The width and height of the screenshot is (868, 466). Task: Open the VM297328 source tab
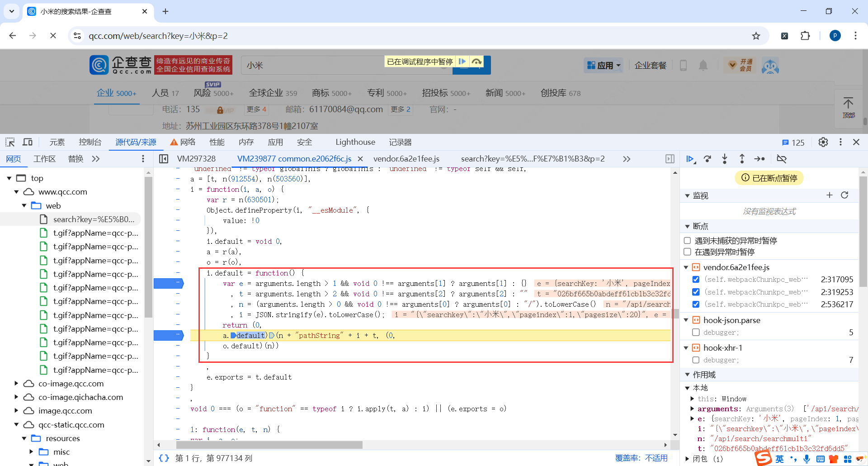196,159
